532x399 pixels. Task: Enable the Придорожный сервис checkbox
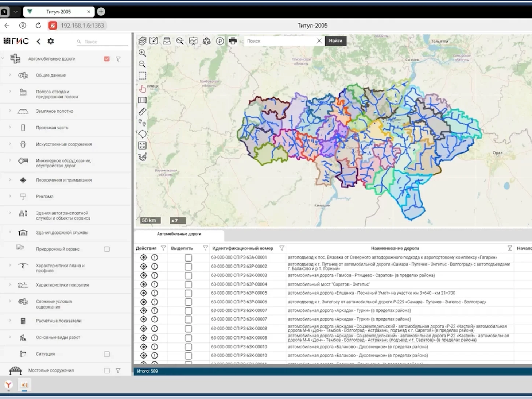click(107, 249)
